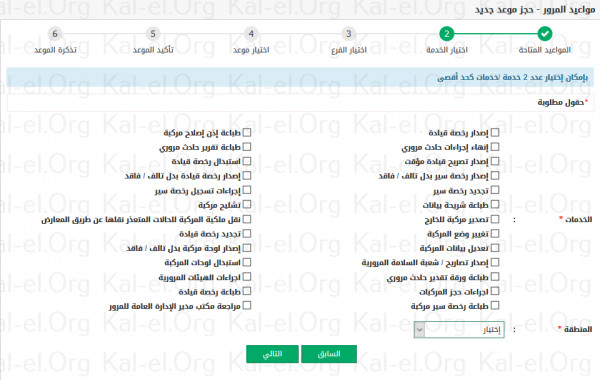Select 'تصدير مركبة للخارج' checkbox
The width and height of the screenshot is (600, 380).
(495, 219)
